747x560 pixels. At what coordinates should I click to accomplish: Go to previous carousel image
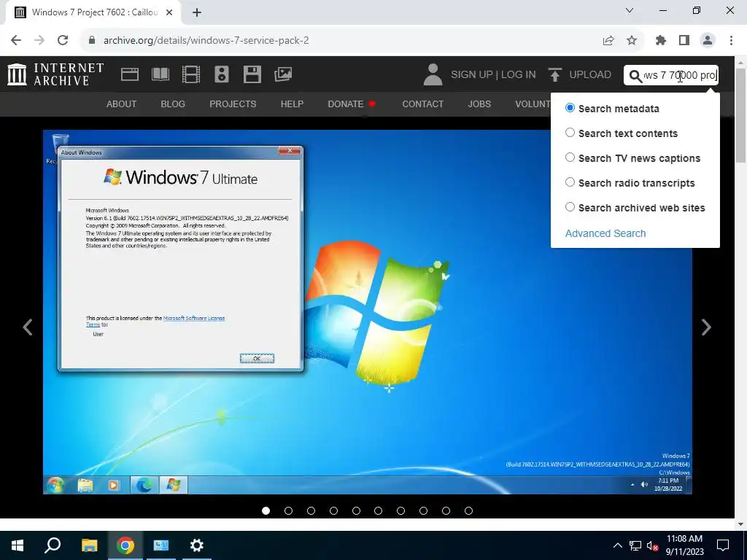click(x=28, y=327)
